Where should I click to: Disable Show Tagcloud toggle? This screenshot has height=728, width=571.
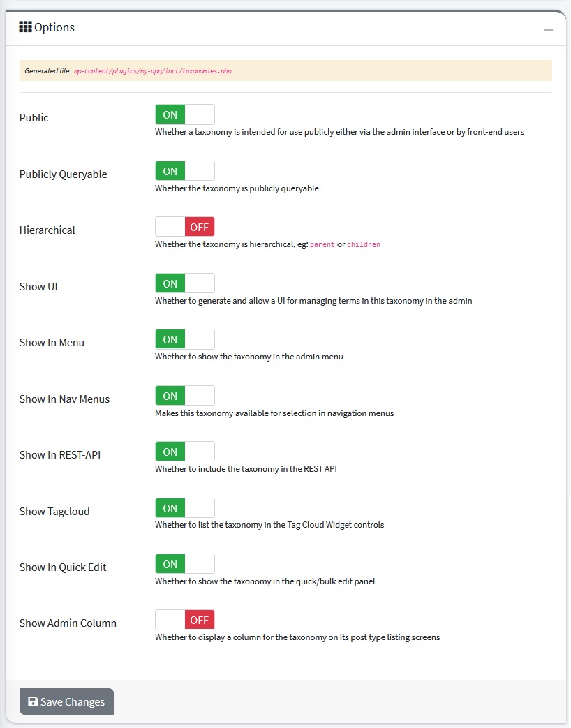point(185,508)
